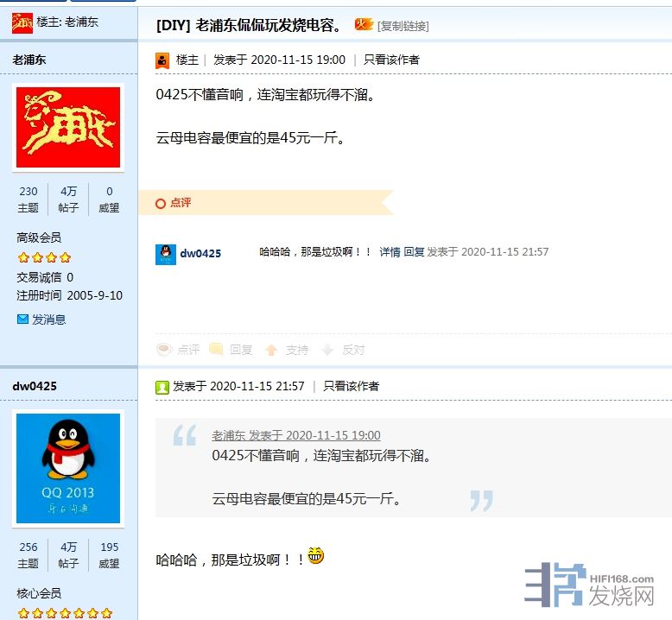The width and height of the screenshot is (672, 620).
Task: Click 回复 link next to 详情
Action: coord(414,252)
